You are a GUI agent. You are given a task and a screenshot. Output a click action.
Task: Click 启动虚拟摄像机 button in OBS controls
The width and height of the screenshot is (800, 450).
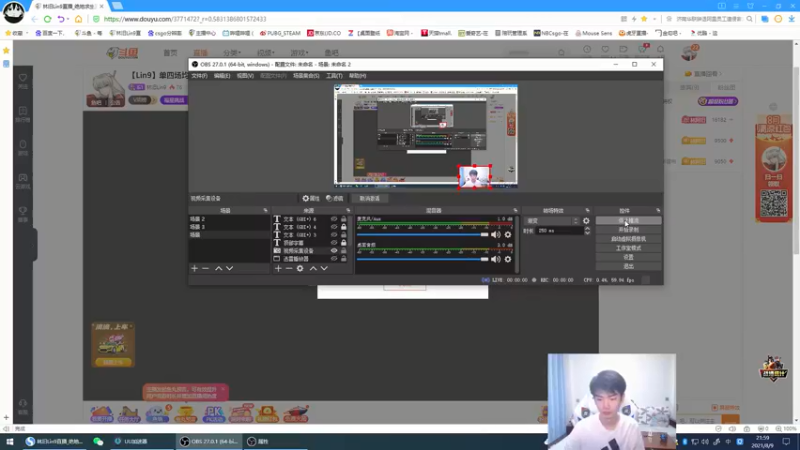pos(629,239)
